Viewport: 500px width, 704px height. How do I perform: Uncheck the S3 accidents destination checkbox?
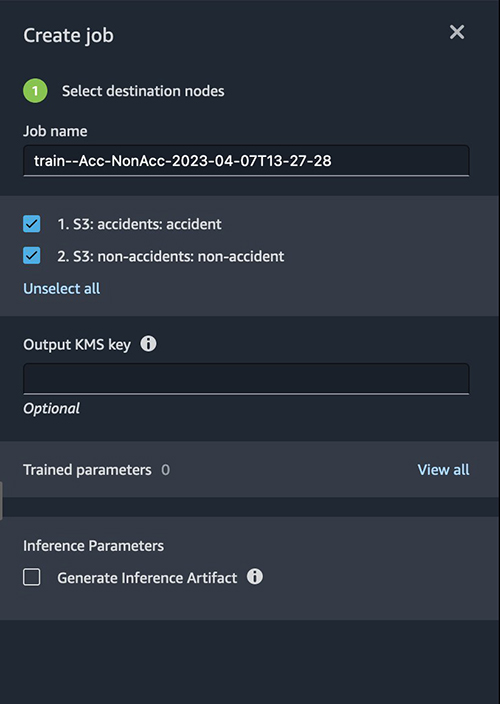(31, 224)
